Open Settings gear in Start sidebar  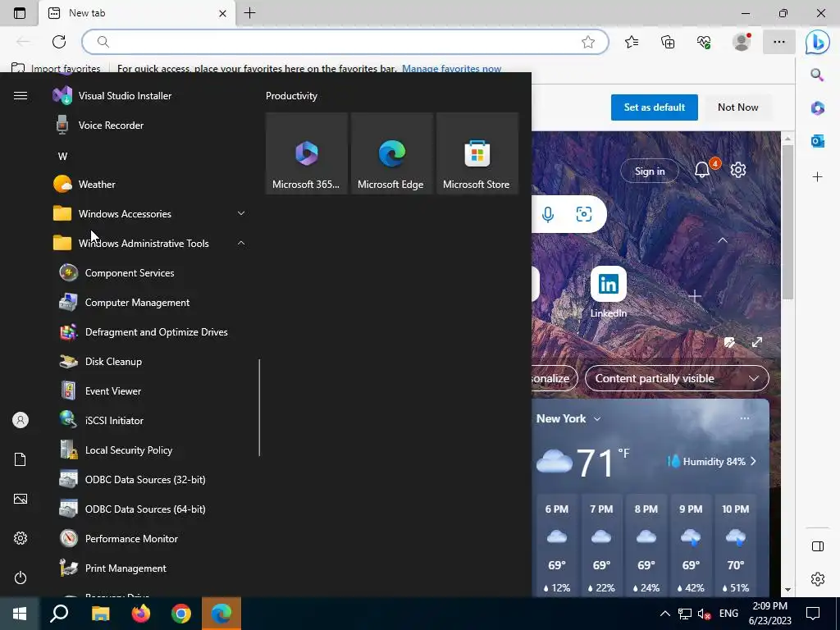(x=21, y=538)
